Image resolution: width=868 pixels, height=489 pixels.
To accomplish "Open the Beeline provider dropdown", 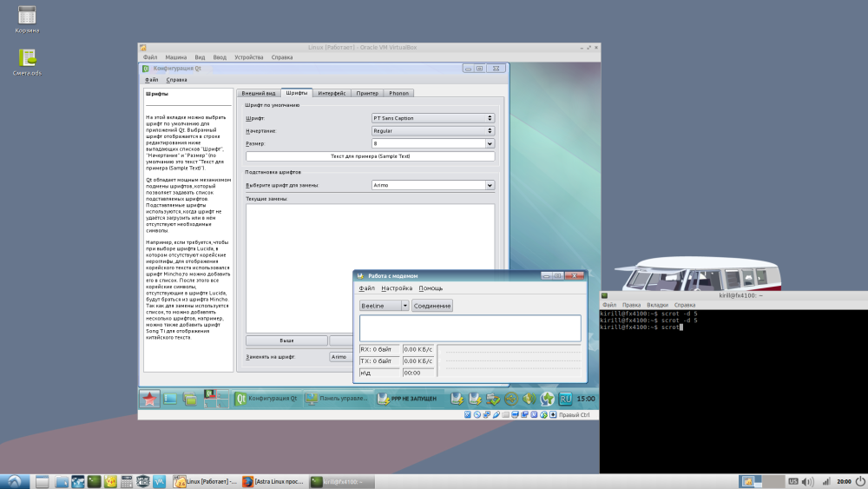I will pos(384,306).
